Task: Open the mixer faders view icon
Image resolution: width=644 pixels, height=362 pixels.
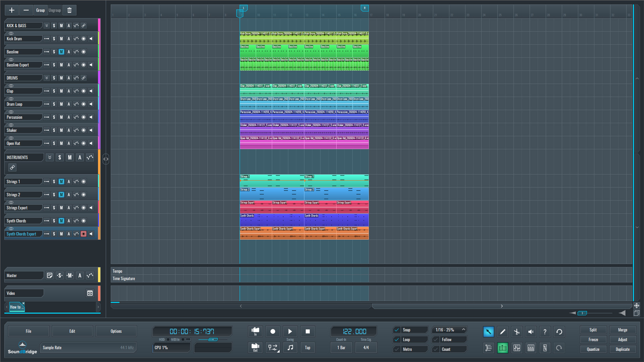Action: point(531,348)
